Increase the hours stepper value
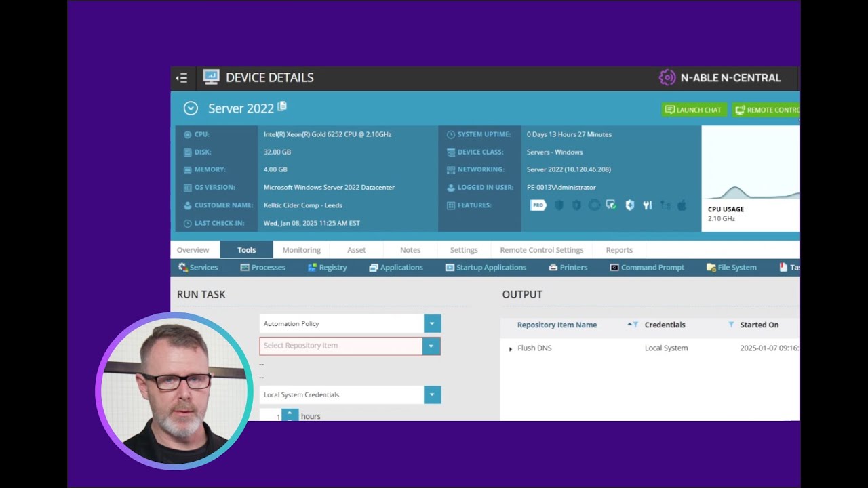The image size is (868, 488). click(290, 413)
